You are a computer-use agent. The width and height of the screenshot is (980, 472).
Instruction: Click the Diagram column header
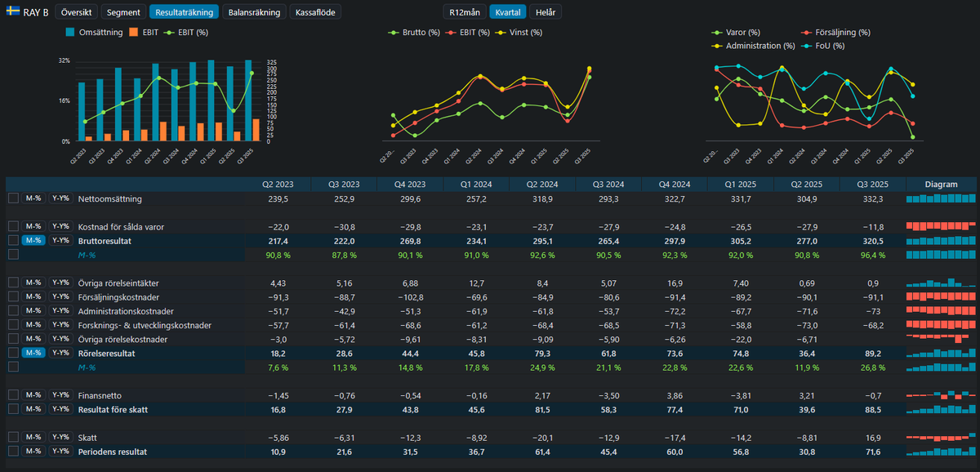(941, 185)
